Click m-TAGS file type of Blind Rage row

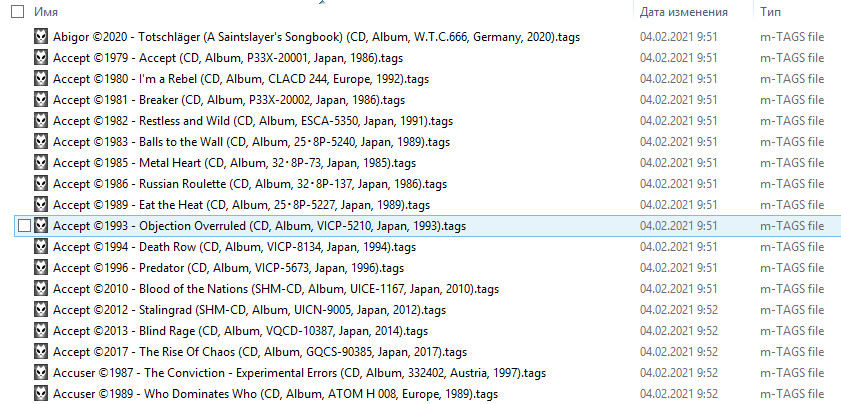[x=792, y=331]
